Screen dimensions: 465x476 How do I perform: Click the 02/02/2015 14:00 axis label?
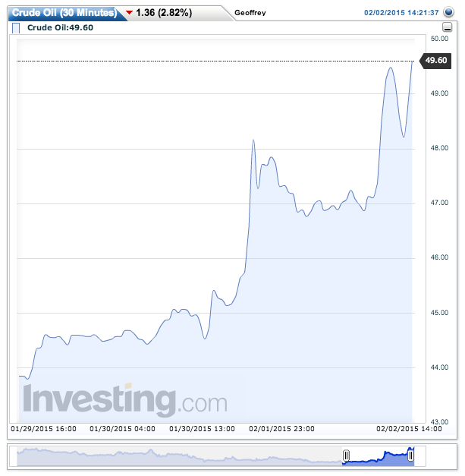tap(409, 429)
